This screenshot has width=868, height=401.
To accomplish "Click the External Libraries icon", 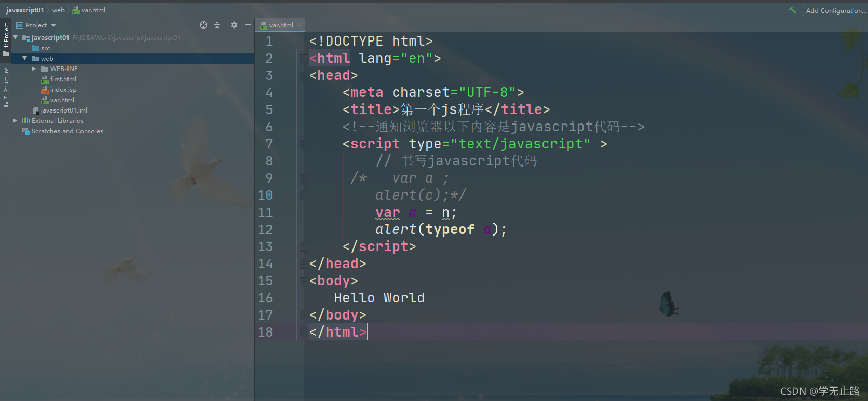I will 26,120.
